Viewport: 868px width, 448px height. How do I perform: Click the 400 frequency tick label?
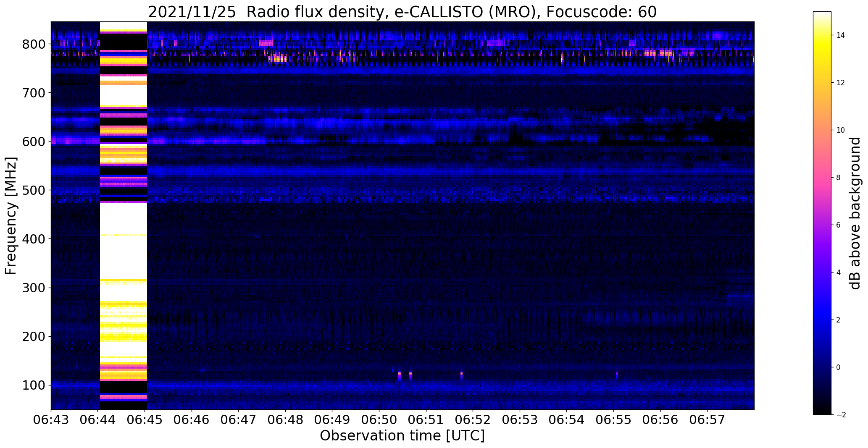[33, 239]
